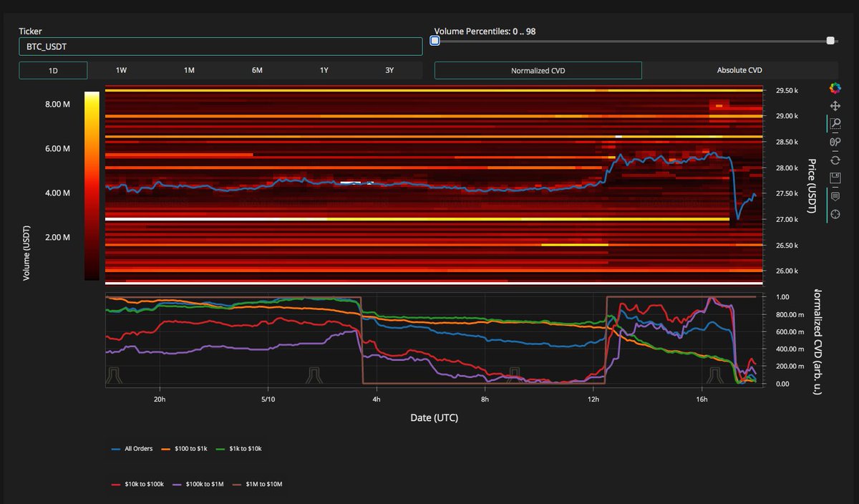Toggle the Hover tooltip tool
The width and height of the screenshot is (859, 504).
(x=835, y=196)
